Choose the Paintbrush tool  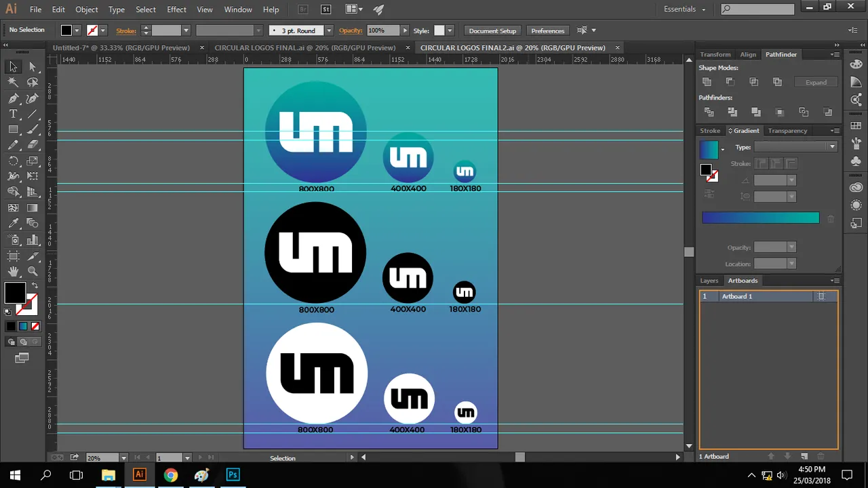click(x=33, y=129)
